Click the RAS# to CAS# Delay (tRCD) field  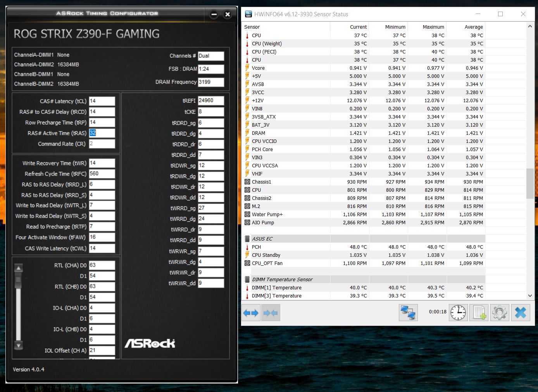[x=102, y=112]
